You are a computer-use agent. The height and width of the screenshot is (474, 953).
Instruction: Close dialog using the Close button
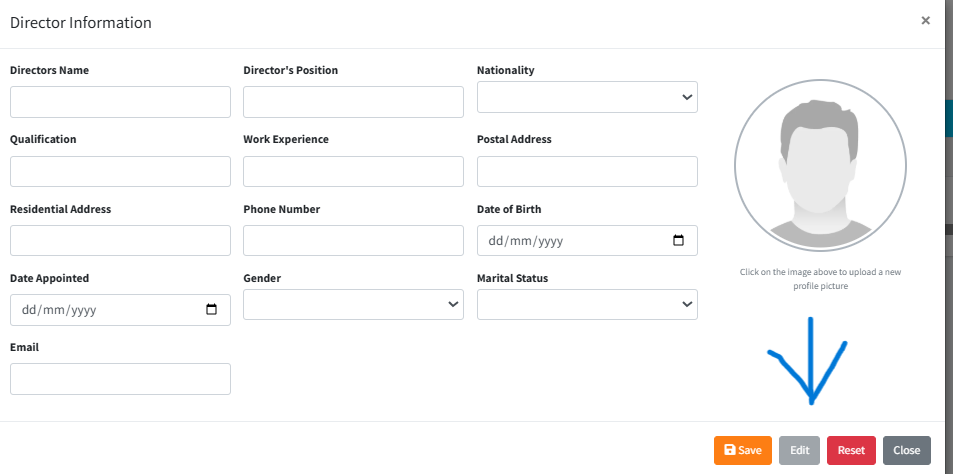[906, 450]
